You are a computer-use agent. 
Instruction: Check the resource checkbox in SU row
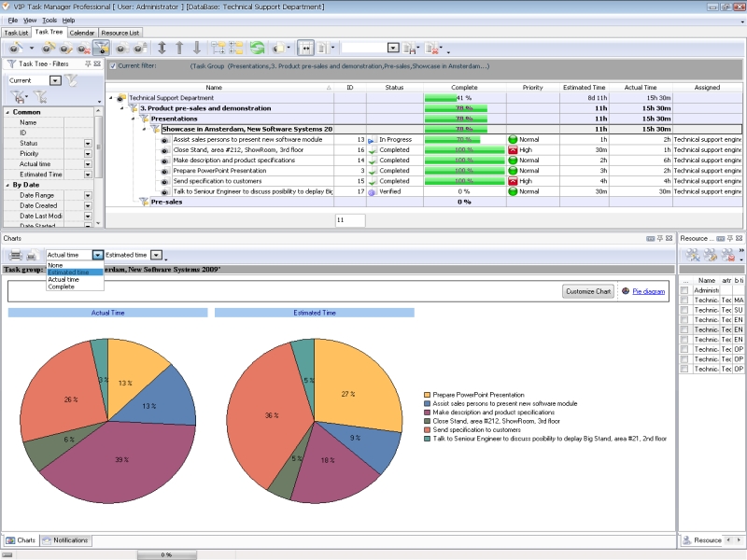pyautogui.click(x=684, y=310)
